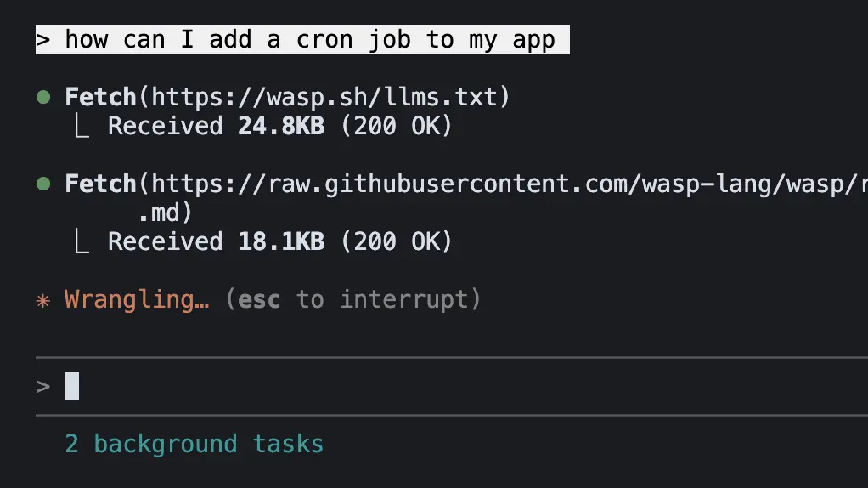This screenshot has height=488, width=868.
Task: Select the "Received 24.8KB" result text
Action: click(217, 127)
